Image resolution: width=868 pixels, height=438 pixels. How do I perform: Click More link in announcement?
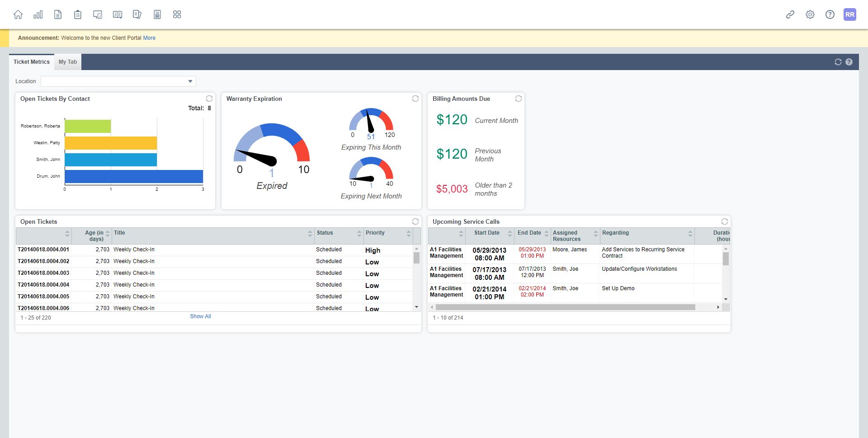(149, 38)
